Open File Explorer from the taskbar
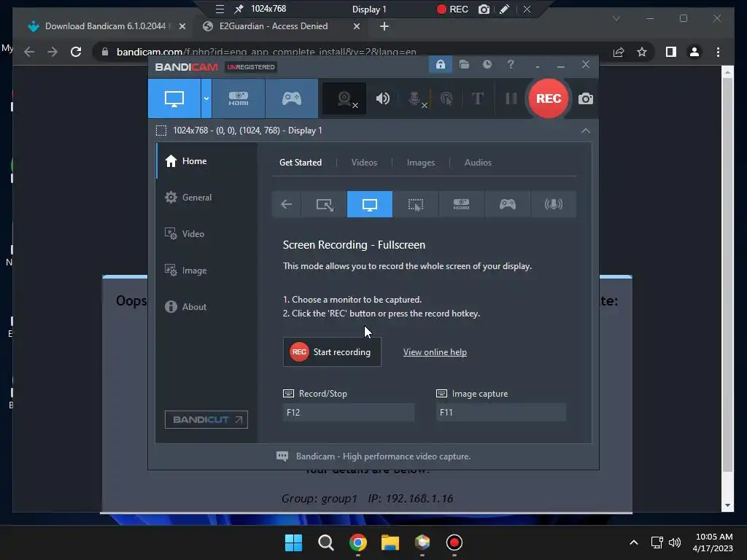 coord(390,542)
